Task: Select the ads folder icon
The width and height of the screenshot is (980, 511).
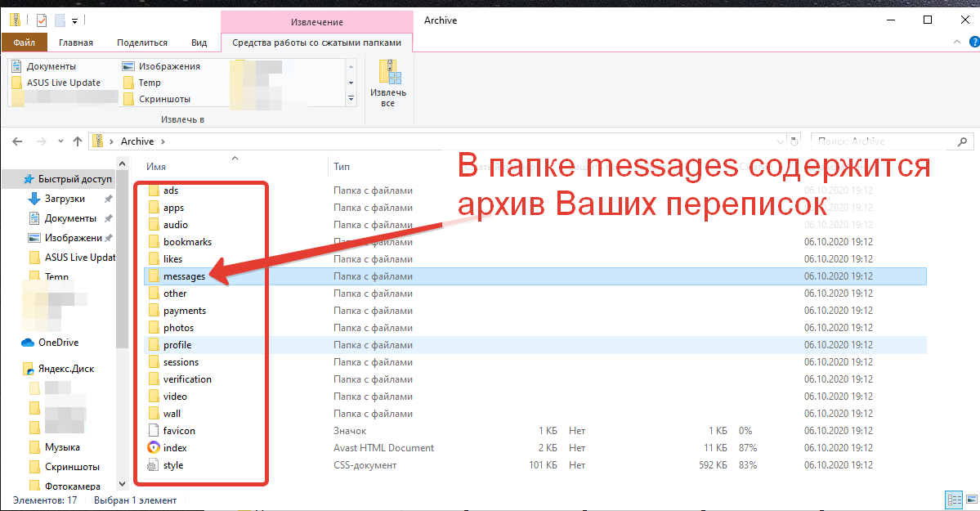Action: click(154, 191)
